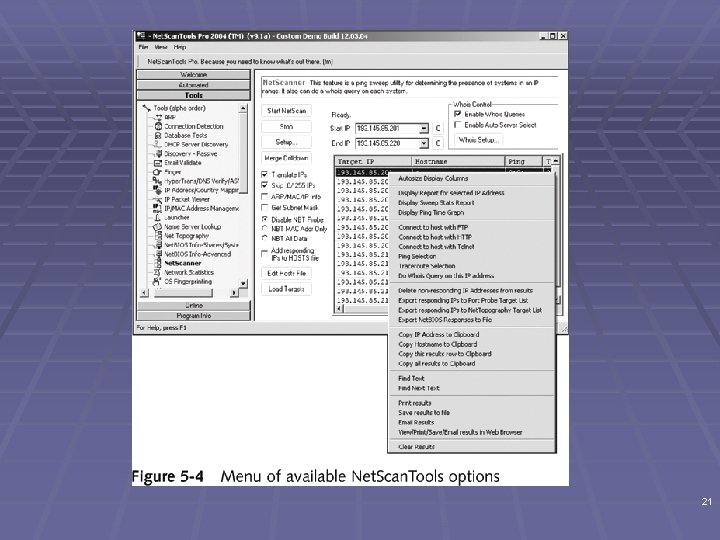Select Copy IP Address to Clipboard

[x=472, y=335]
